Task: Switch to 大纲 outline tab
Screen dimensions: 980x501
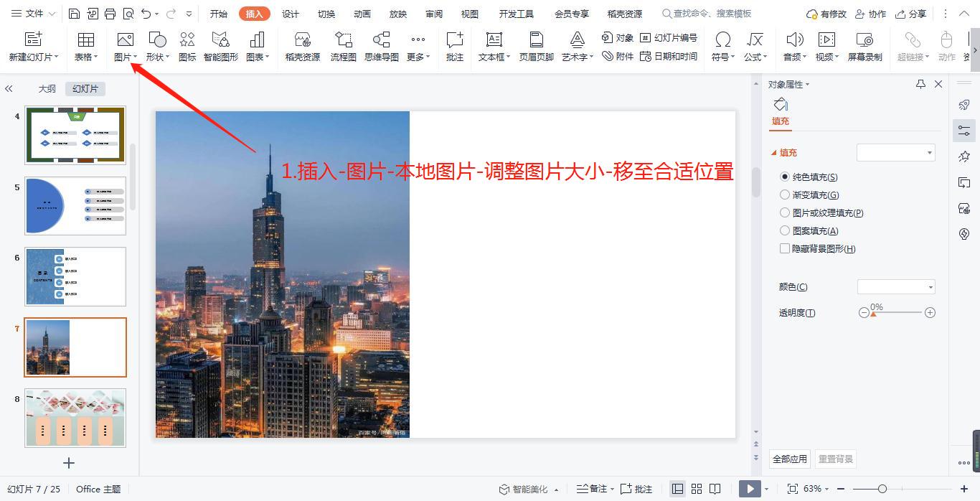Action: (x=47, y=88)
